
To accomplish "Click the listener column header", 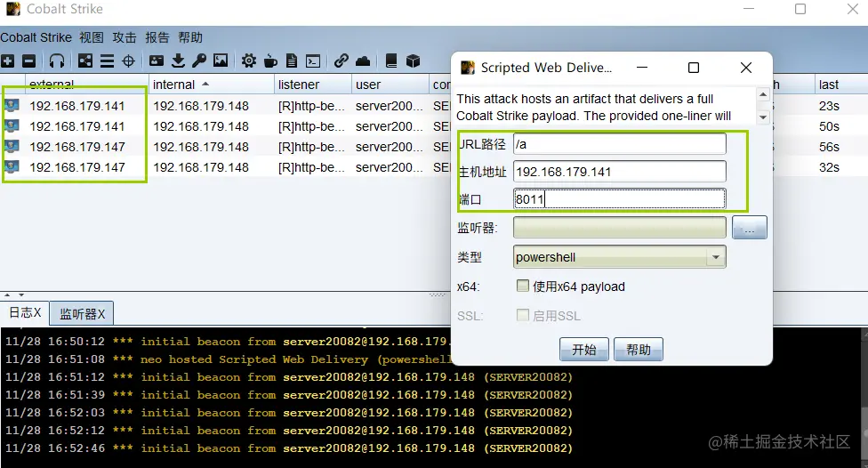I will 312,85.
